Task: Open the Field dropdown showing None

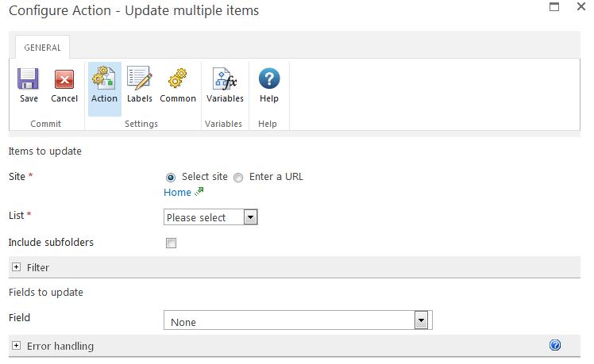Action: pos(297,320)
